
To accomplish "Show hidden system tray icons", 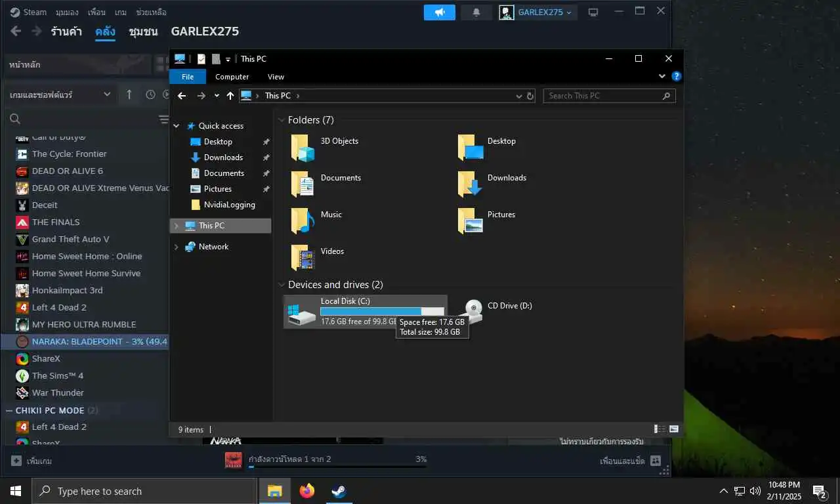I will 724,491.
